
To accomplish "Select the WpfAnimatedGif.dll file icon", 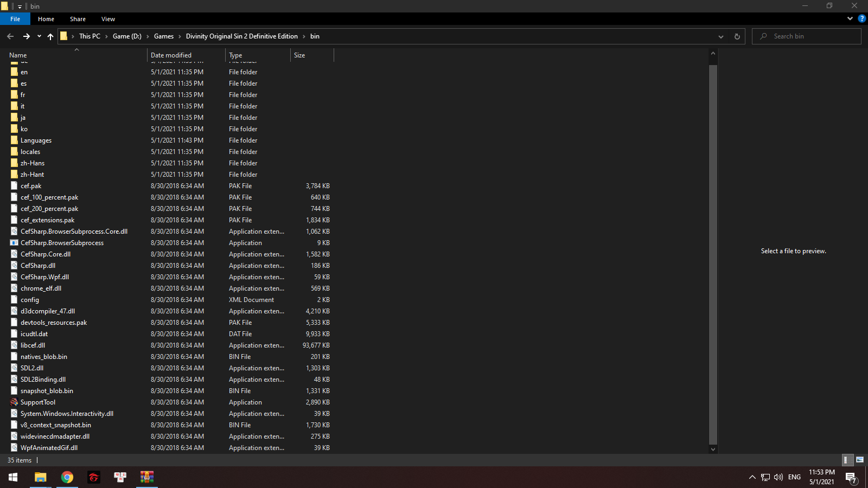I will pyautogui.click(x=14, y=447).
